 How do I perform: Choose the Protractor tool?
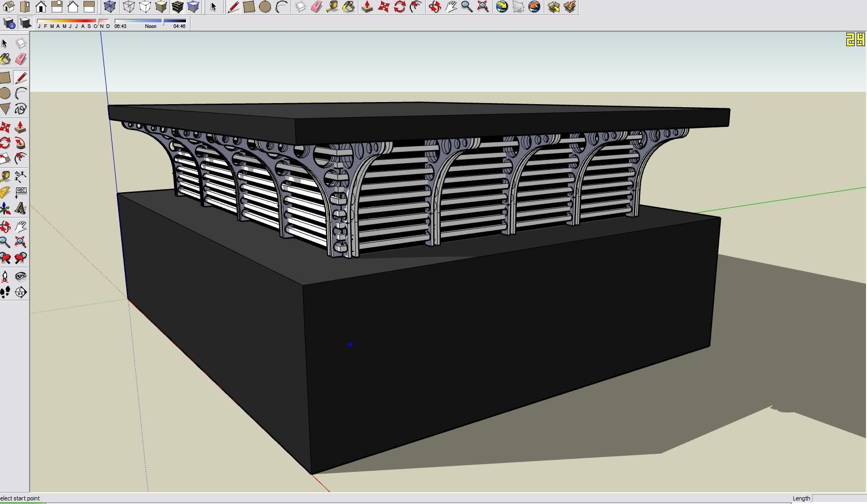(5, 193)
